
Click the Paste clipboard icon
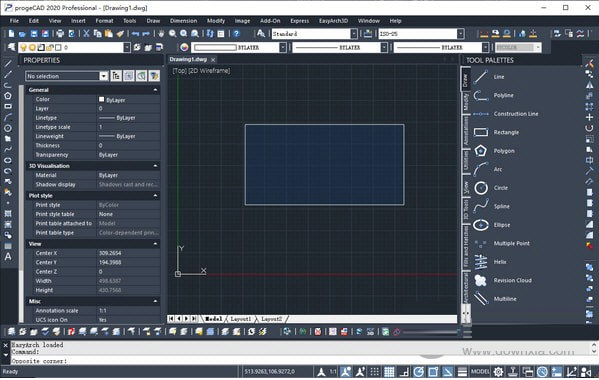click(x=109, y=34)
